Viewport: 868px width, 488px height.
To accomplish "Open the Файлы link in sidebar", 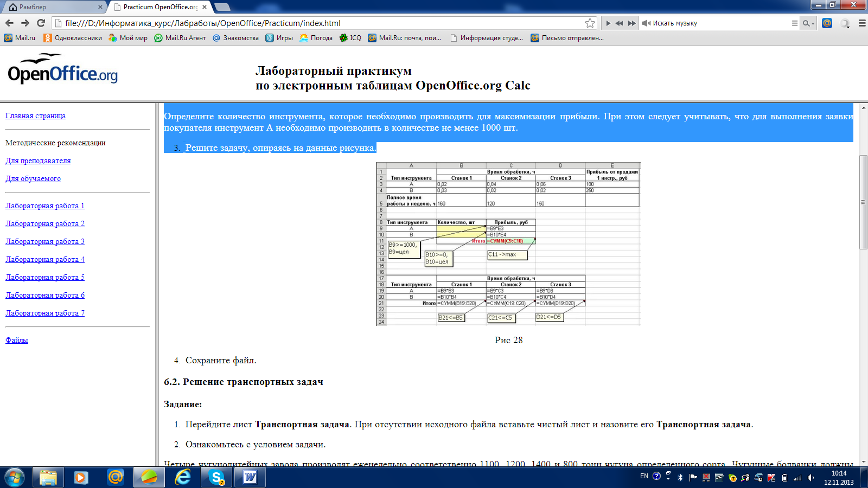I will click(17, 340).
